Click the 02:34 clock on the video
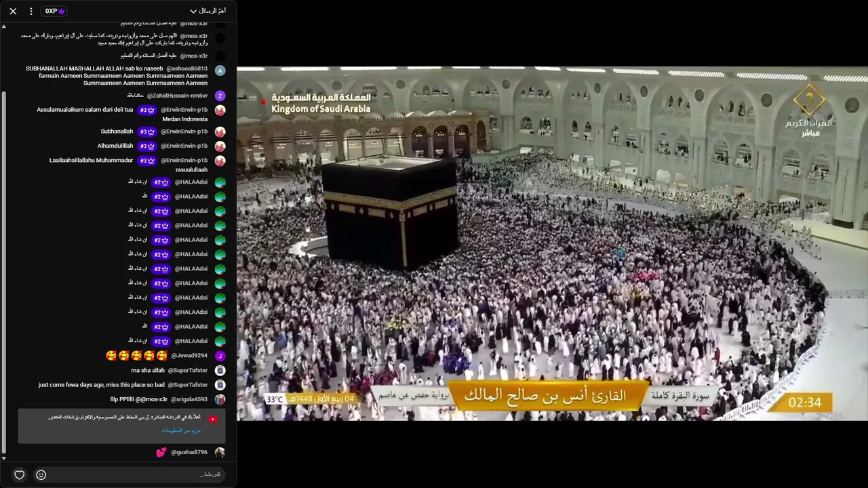 pyautogui.click(x=805, y=403)
